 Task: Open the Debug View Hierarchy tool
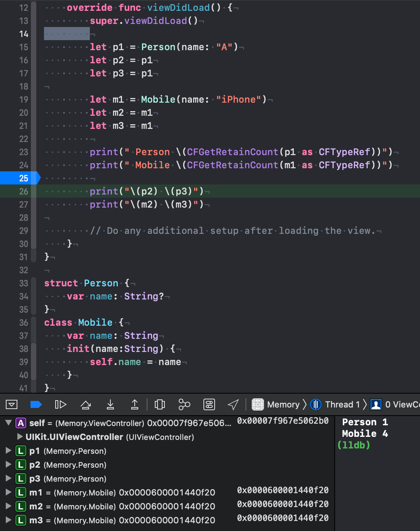pos(159,405)
